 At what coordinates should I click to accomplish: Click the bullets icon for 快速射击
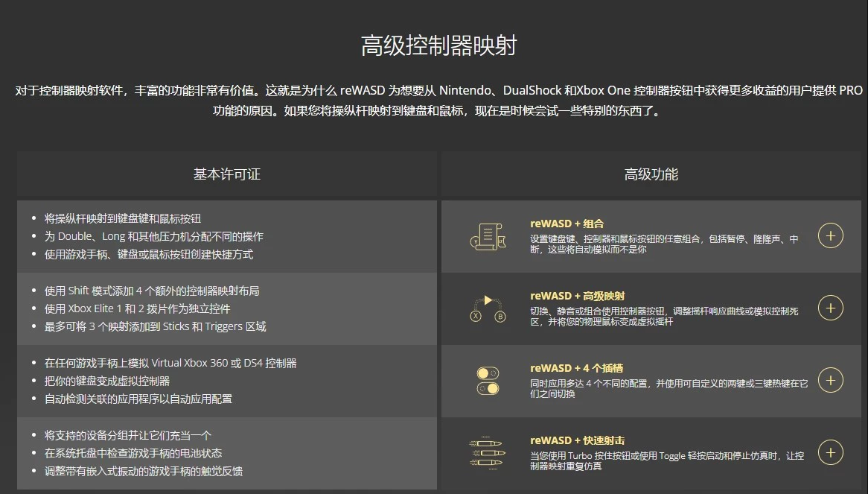point(488,453)
